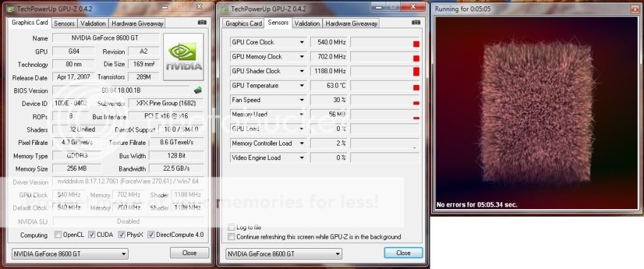Click camera screenshot icon in Sensors window
The width and height of the screenshot is (644, 269).
[416, 23]
